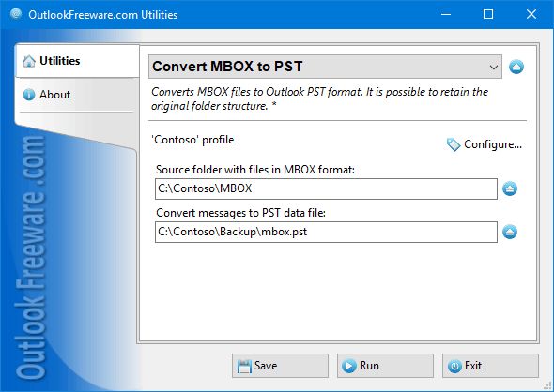Click the floppy disk icon on Save
The image size is (554, 392).
tap(244, 367)
